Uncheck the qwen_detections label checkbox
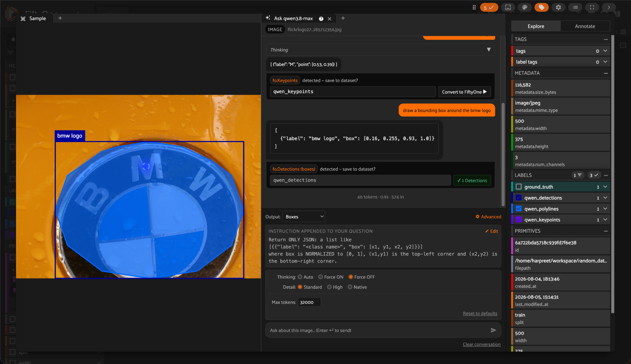Screen dimensions: 631x364 tap(518, 198)
